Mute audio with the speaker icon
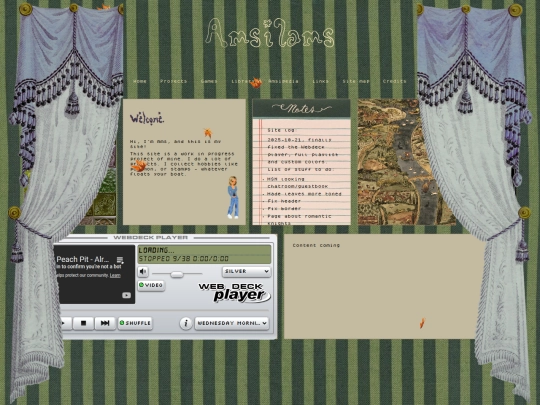 (x=143, y=272)
